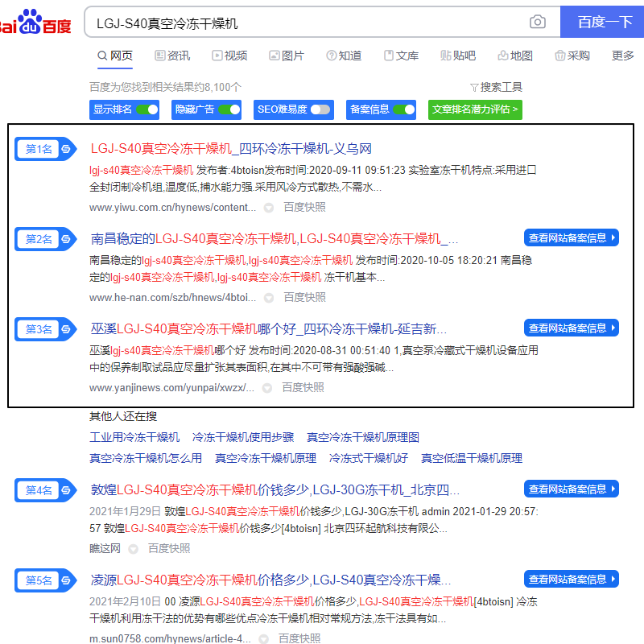The height and width of the screenshot is (644, 644).
Task: Open 百度快照 for the 瞧这网 result
Action: click(x=169, y=549)
